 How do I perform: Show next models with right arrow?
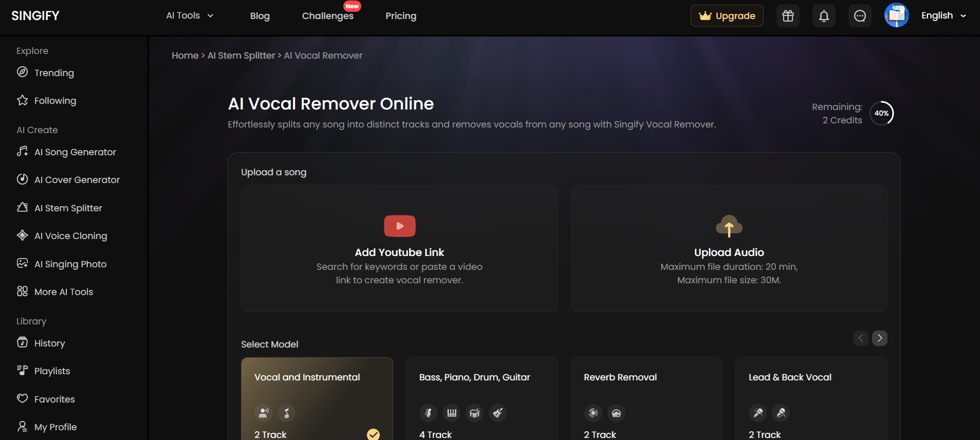879,338
